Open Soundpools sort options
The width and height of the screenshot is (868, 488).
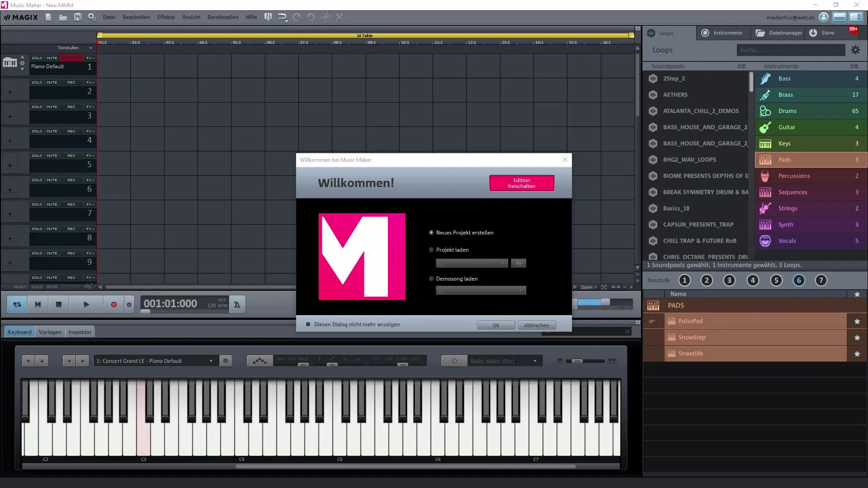click(x=741, y=66)
